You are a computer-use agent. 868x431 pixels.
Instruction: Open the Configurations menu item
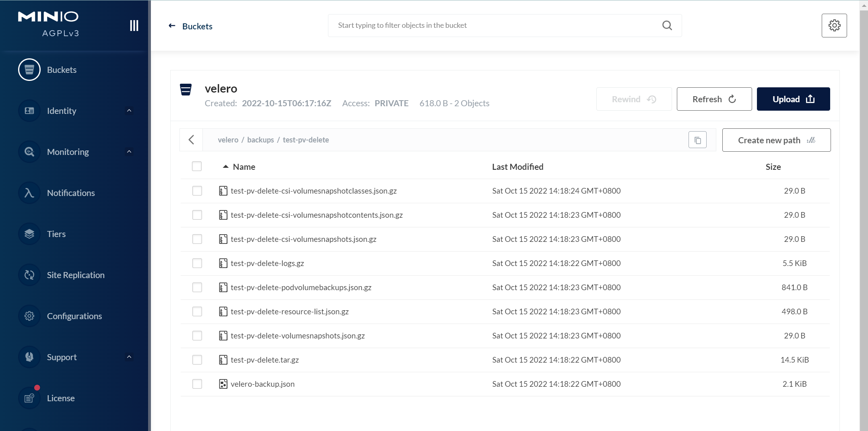click(74, 316)
